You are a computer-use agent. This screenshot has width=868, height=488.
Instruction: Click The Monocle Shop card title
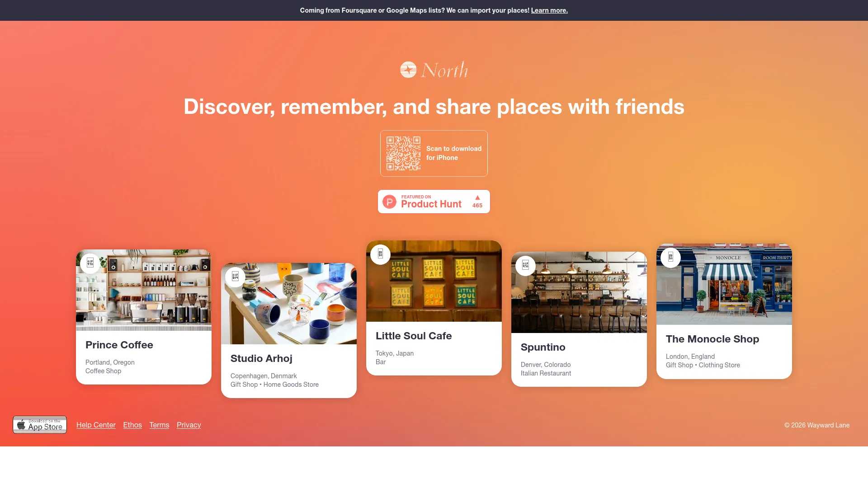[712, 339]
